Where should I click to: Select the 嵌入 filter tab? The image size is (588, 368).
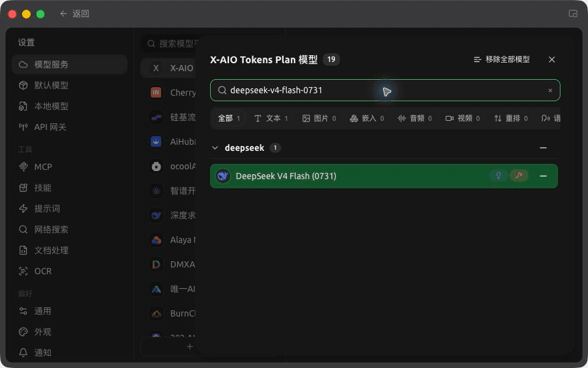coord(367,118)
